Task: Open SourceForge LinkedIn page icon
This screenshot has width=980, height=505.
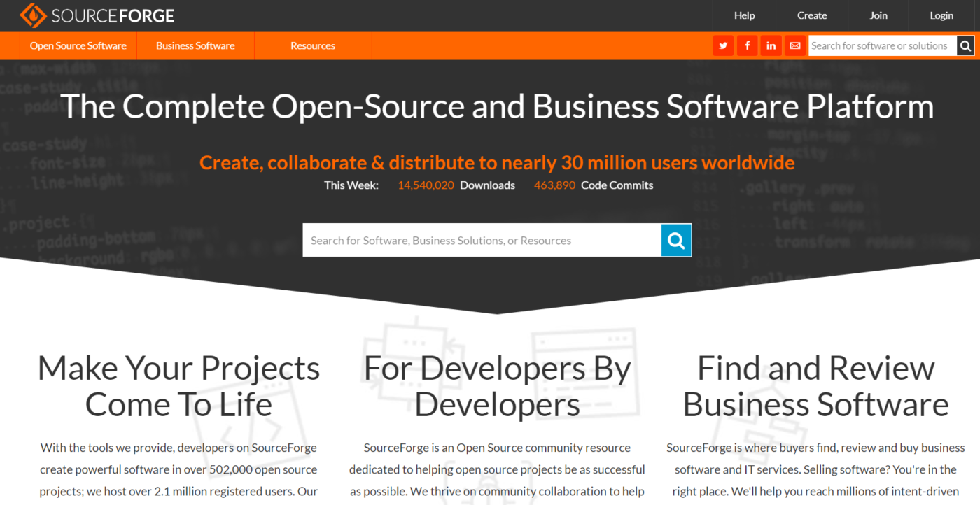Action: click(771, 45)
